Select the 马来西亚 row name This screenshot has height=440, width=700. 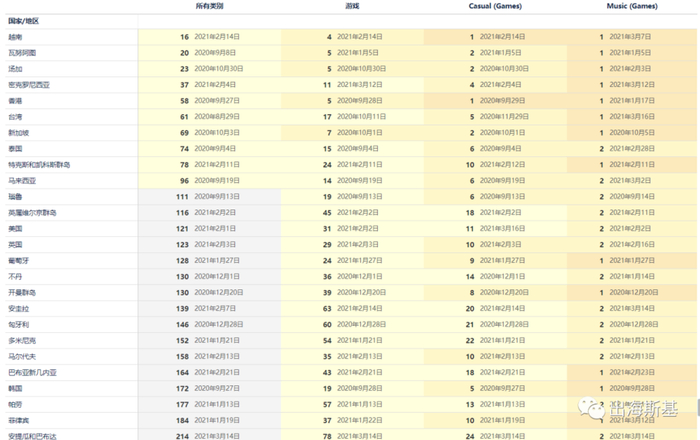22,181
